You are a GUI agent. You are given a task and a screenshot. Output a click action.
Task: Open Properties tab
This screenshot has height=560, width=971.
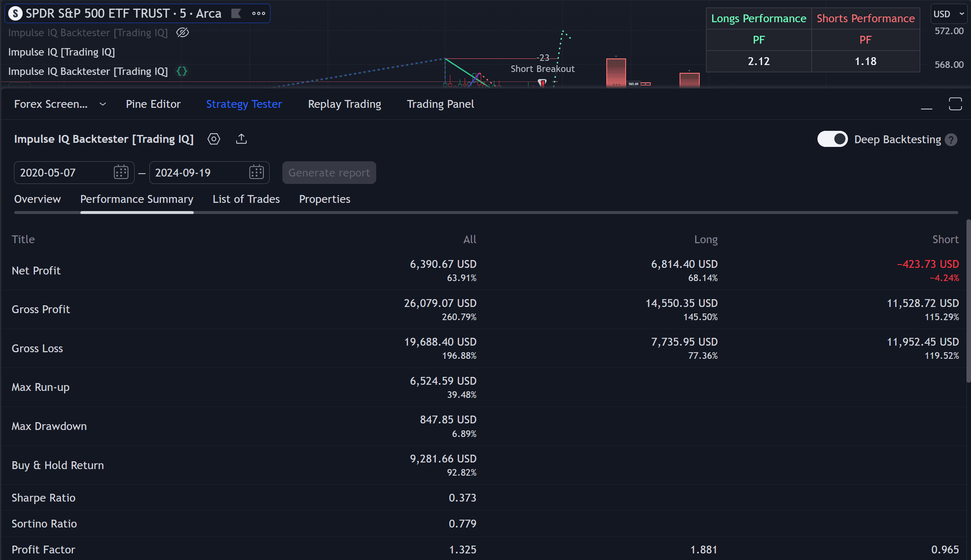pos(325,199)
